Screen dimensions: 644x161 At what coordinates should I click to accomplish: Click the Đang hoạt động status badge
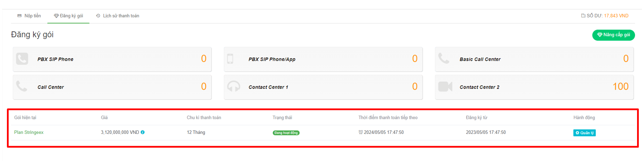286,133
